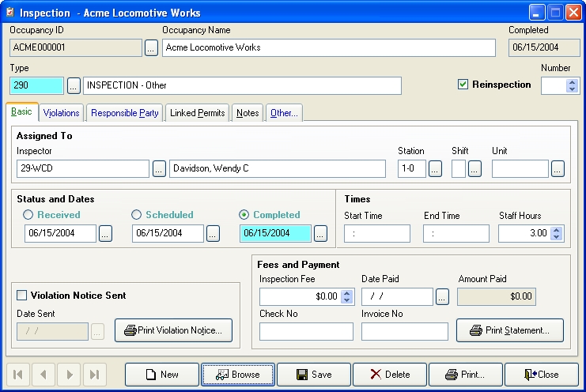
Task: Click the Received date field
Action: pyautogui.click(x=60, y=233)
